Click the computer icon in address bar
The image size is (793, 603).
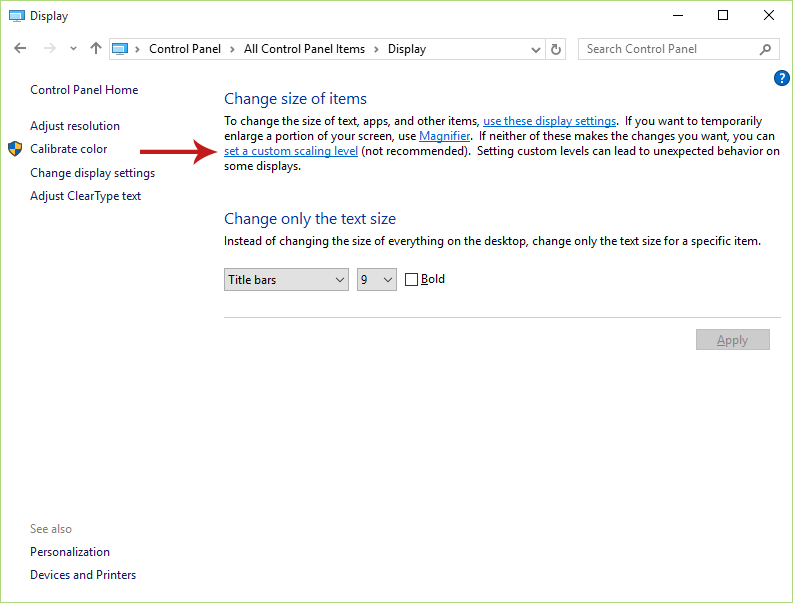click(x=120, y=49)
